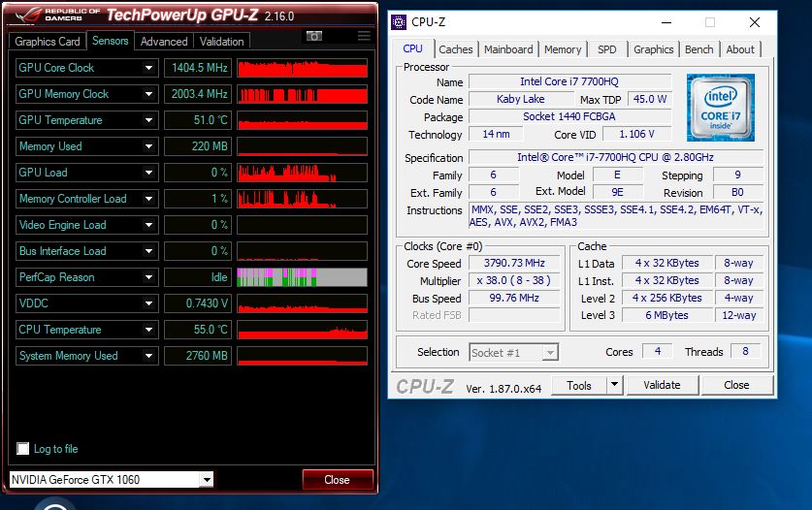Open the About tab in CPU-Z
Image resolution: width=812 pixels, height=510 pixels.
740,49
